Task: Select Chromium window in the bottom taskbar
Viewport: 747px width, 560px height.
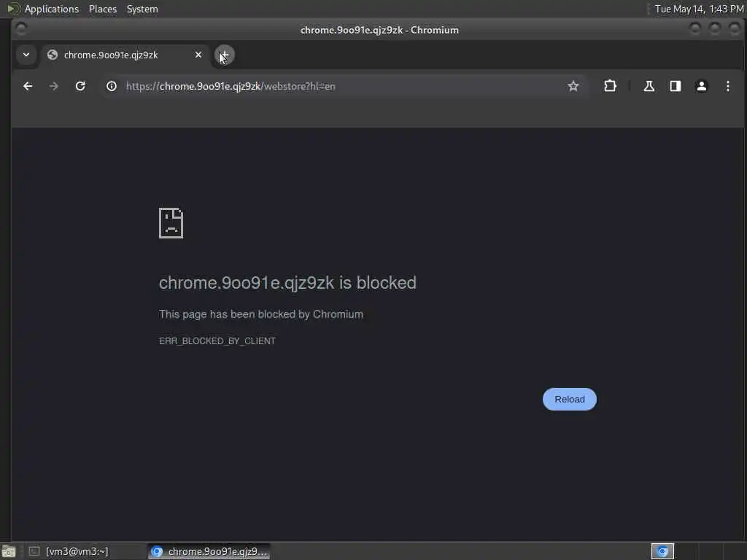Action: tap(209, 551)
